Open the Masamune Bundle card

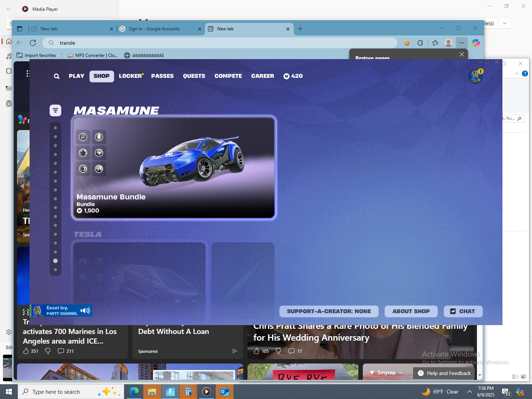[174, 168]
